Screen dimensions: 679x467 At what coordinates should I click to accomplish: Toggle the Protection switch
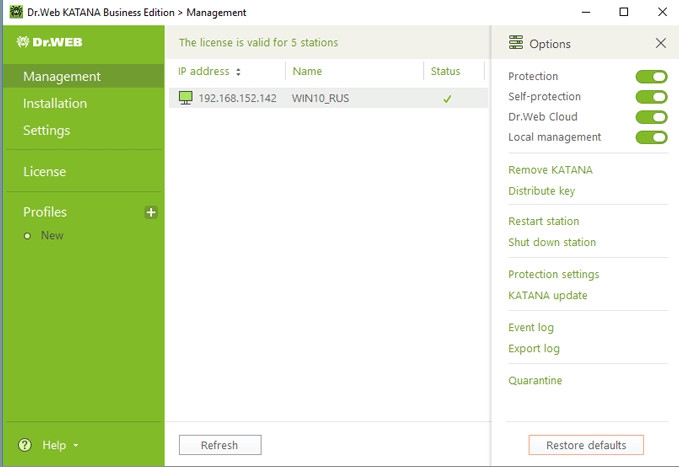pos(651,77)
